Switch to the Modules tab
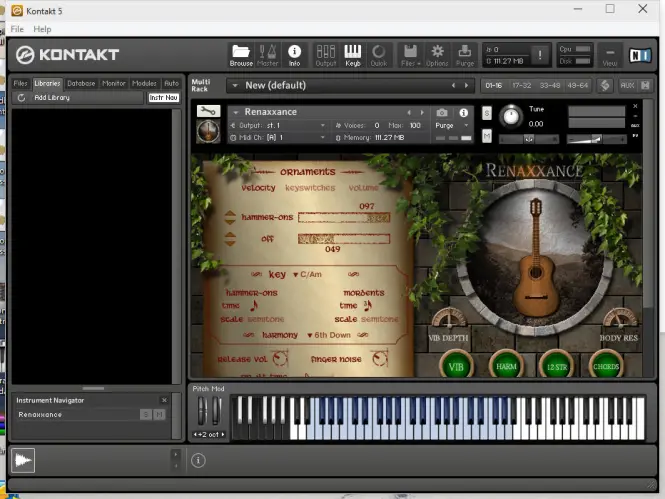 click(144, 84)
